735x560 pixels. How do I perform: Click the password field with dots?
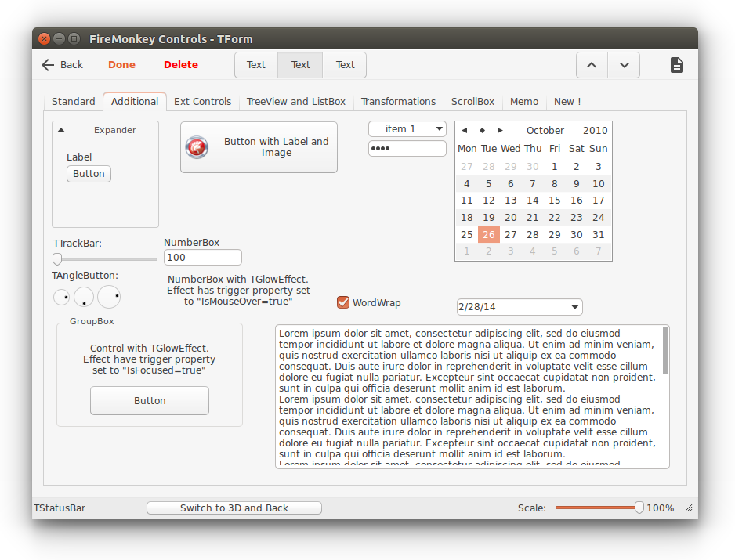[x=407, y=149]
